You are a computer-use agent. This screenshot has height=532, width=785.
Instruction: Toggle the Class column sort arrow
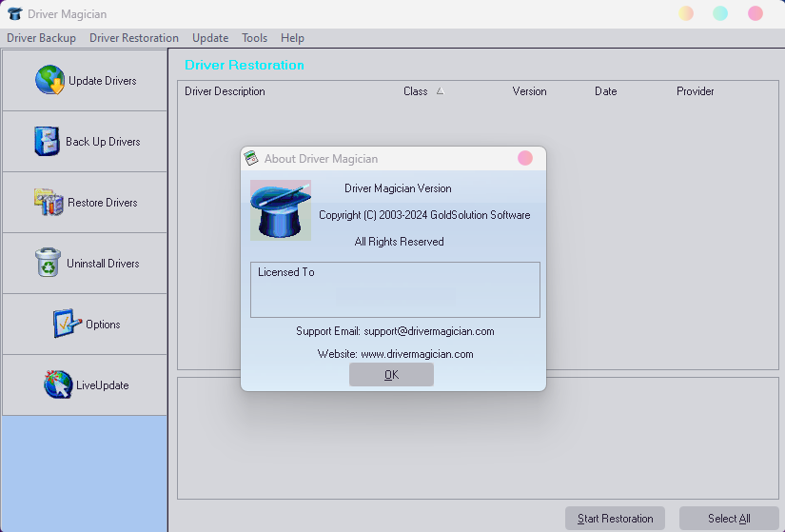click(440, 90)
